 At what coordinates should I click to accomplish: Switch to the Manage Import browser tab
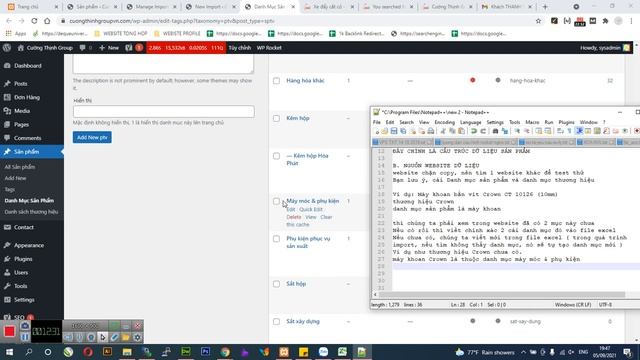(151, 7)
